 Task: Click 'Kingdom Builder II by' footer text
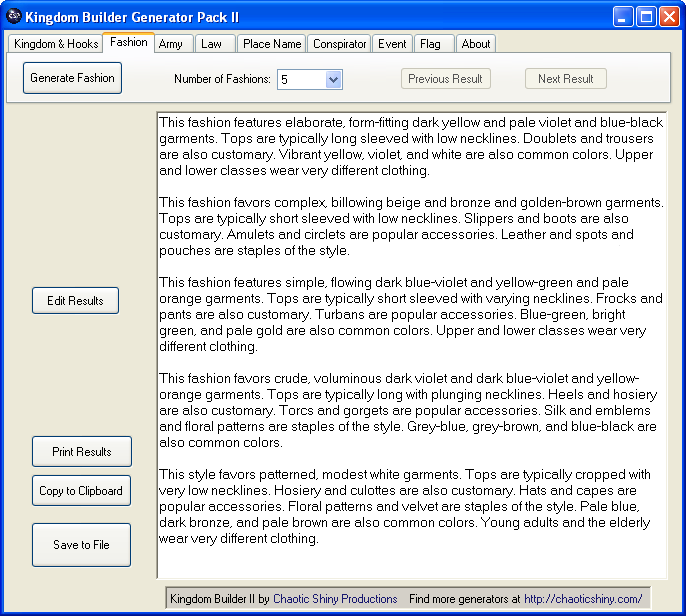point(220,598)
